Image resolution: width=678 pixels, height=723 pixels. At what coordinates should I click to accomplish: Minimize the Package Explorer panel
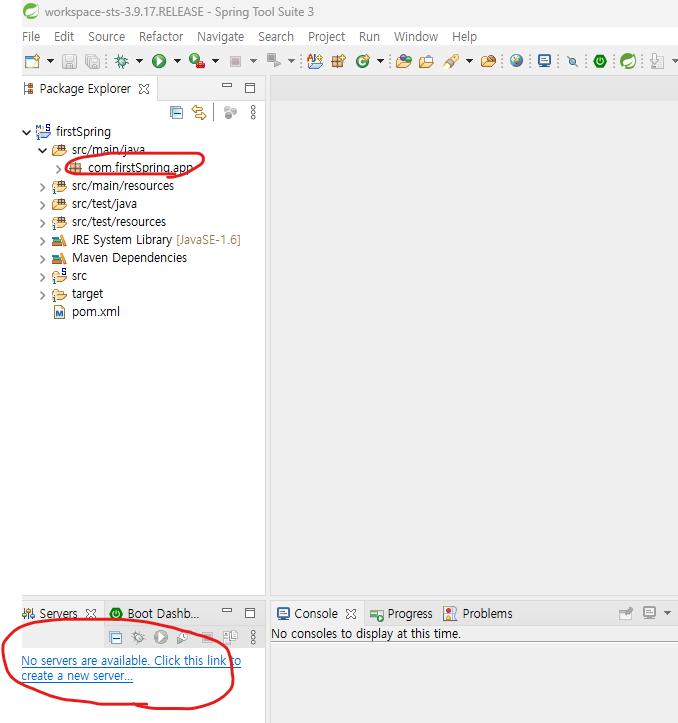[x=227, y=86]
